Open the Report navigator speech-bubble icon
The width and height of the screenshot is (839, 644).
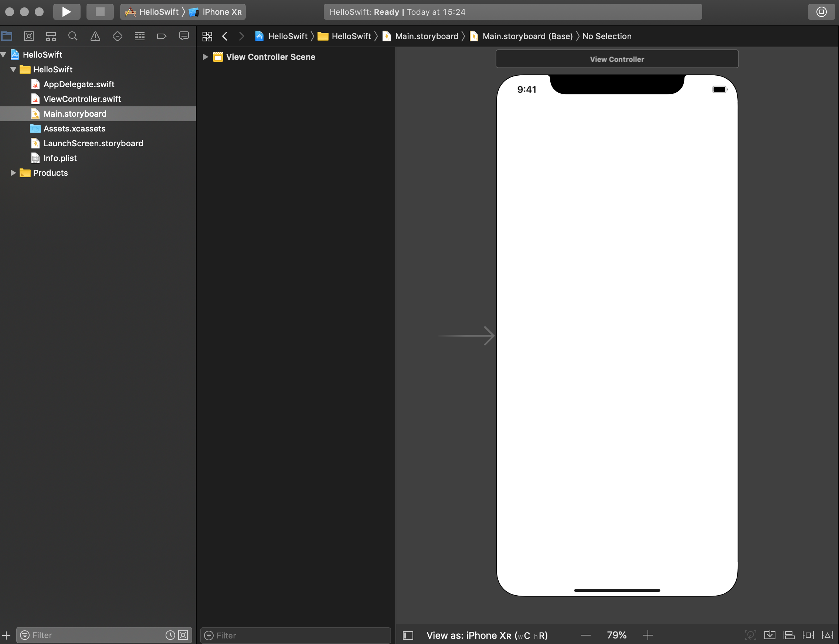(x=184, y=37)
